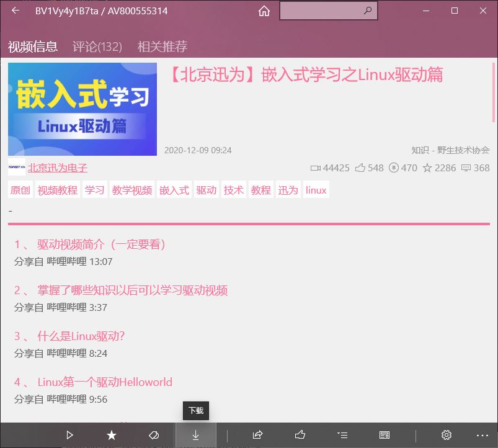Click the danmaku panel icon
The width and height of the screenshot is (498, 448).
(x=385, y=435)
